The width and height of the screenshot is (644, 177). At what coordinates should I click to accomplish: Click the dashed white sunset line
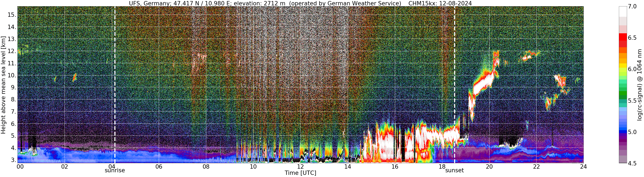click(455, 85)
